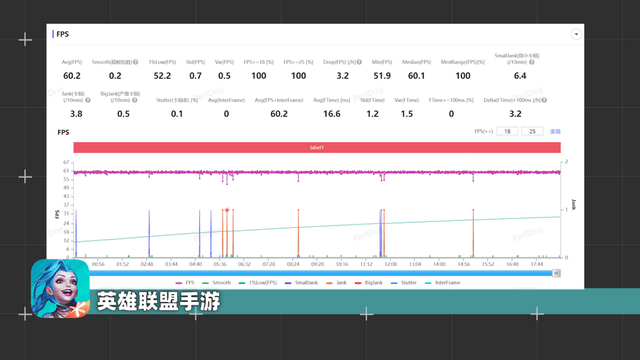Toggle the Smooth series in the legend
The image size is (640, 360).
(216, 282)
